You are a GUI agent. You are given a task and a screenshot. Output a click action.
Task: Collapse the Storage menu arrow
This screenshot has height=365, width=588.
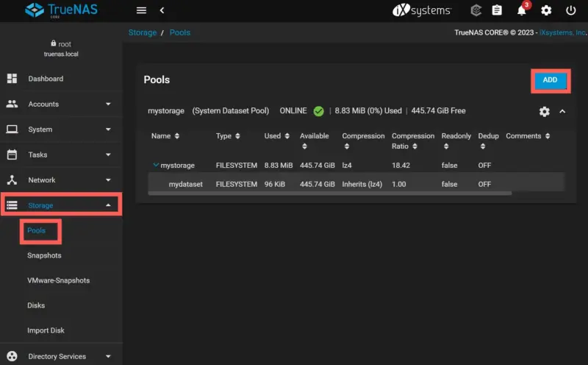pyautogui.click(x=108, y=205)
